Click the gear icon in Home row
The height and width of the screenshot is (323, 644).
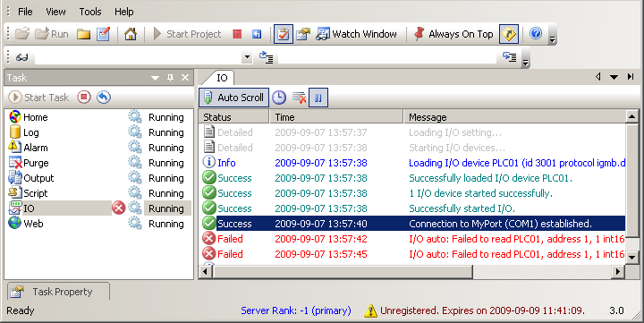click(x=135, y=117)
